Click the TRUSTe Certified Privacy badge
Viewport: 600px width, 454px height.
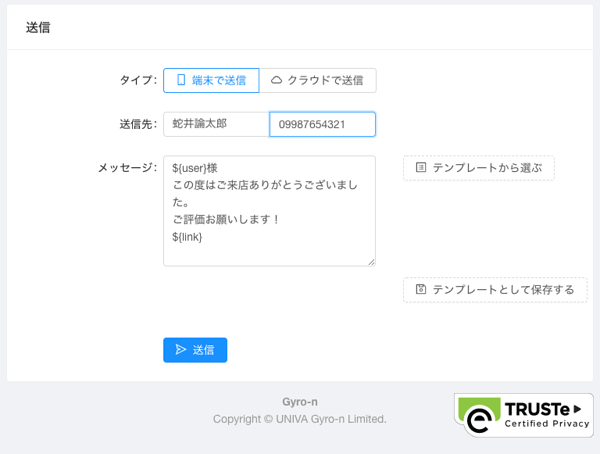524,415
